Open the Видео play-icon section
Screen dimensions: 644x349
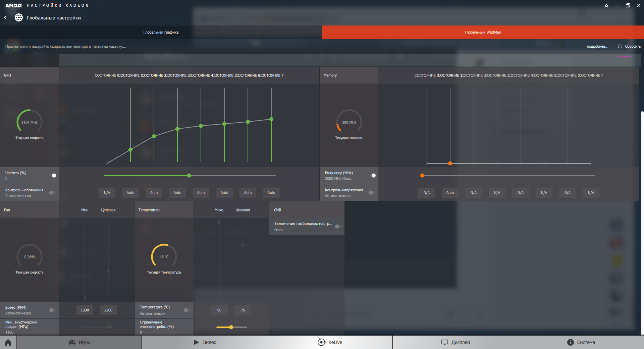click(205, 342)
